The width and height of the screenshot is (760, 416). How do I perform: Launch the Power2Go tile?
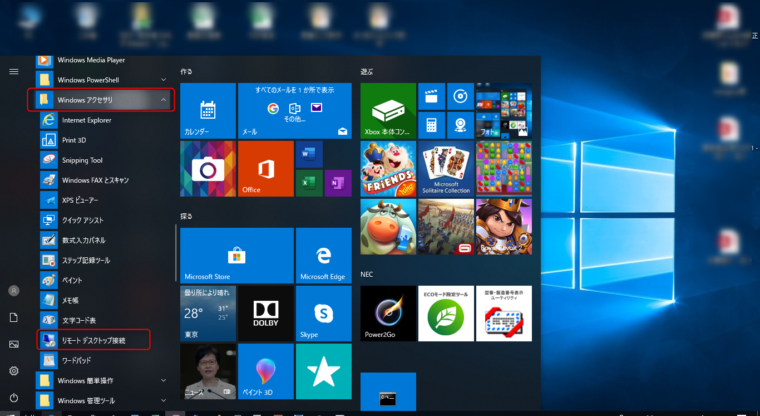(388, 314)
